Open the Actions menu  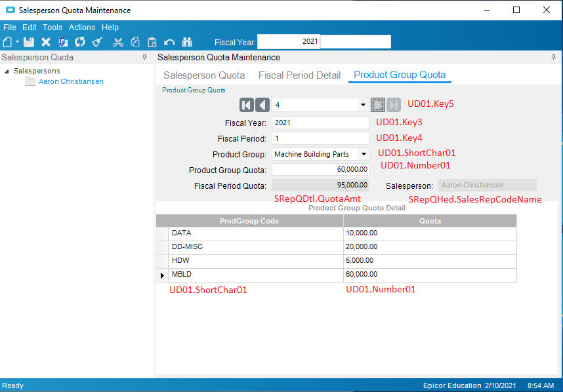tap(81, 28)
